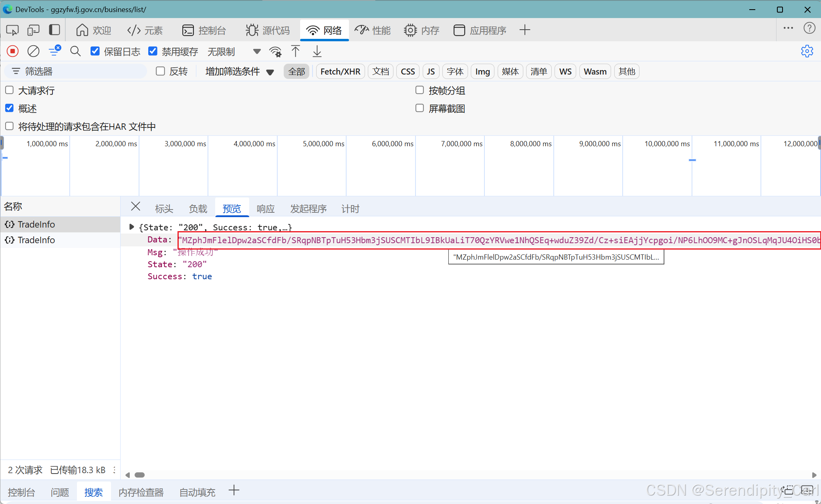This screenshot has height=504, width=821.
Task: Filter requests by Fetch/XHR
Action: (340, 71)
